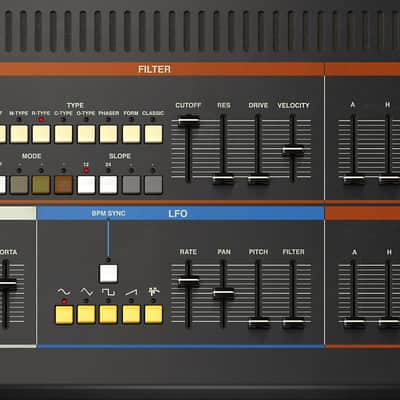Click the BPM SYNC label

click(x=108, y=213)
